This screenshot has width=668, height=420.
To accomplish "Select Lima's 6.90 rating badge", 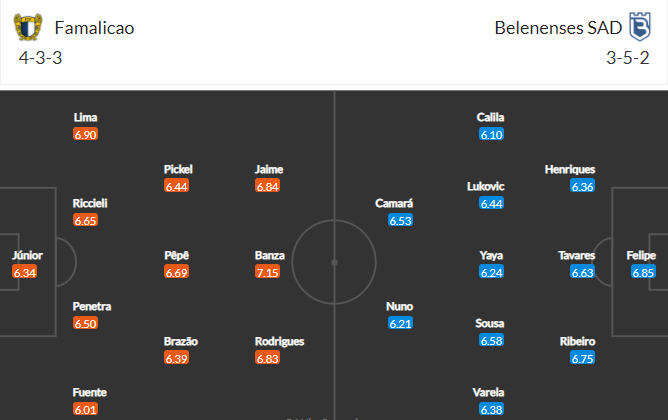I will [x=85, y=134].
